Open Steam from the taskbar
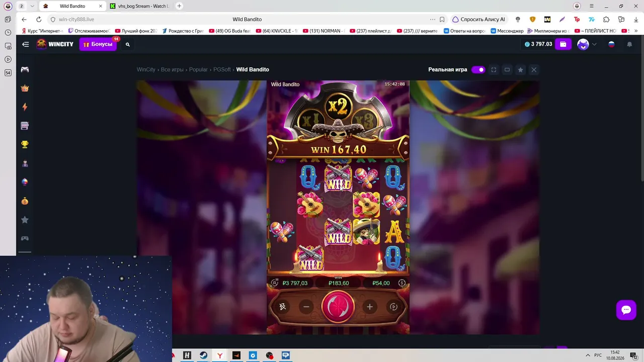 pos(203,355)
